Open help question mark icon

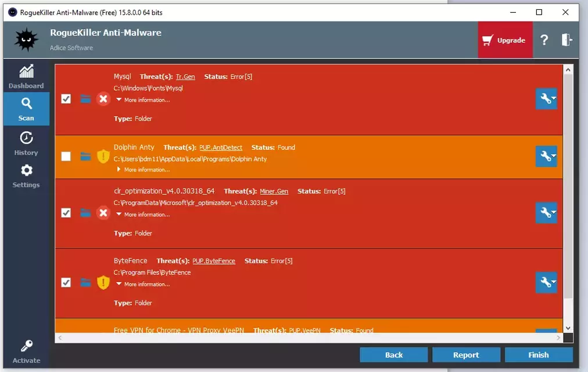(544, 40)
